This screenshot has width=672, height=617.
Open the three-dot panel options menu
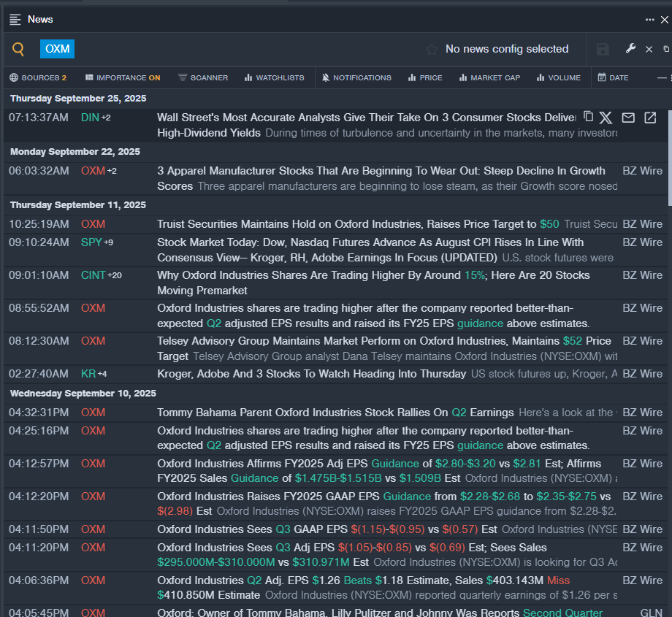649,20
